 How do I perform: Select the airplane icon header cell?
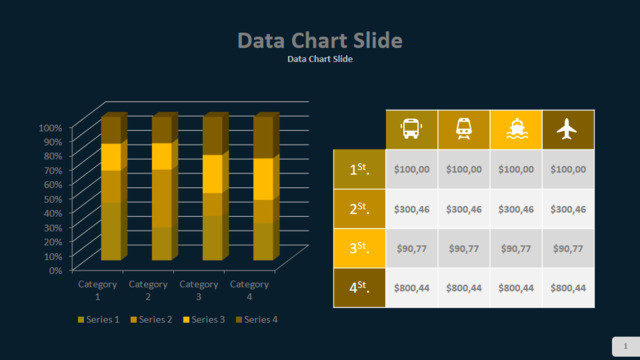pos(569,130)
